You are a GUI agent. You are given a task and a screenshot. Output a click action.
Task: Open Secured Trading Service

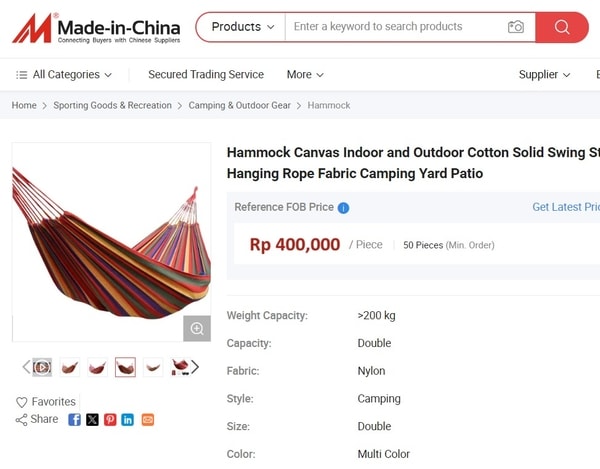pos(206,74)
